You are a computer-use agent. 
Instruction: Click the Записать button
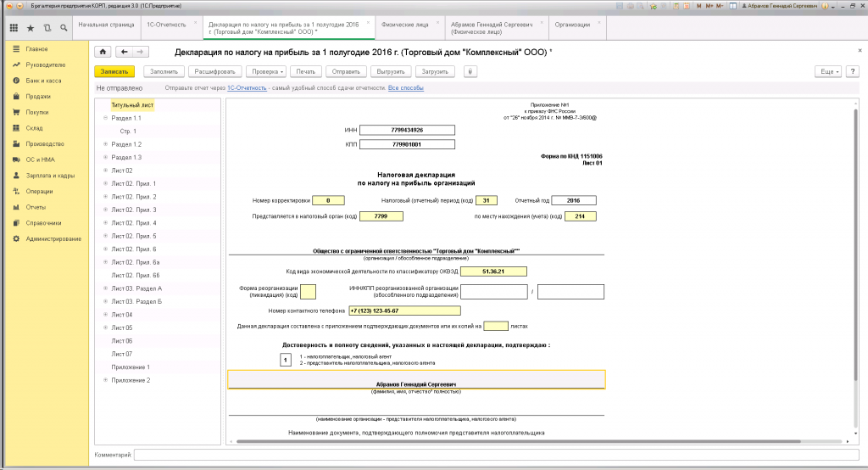point(114,71)
